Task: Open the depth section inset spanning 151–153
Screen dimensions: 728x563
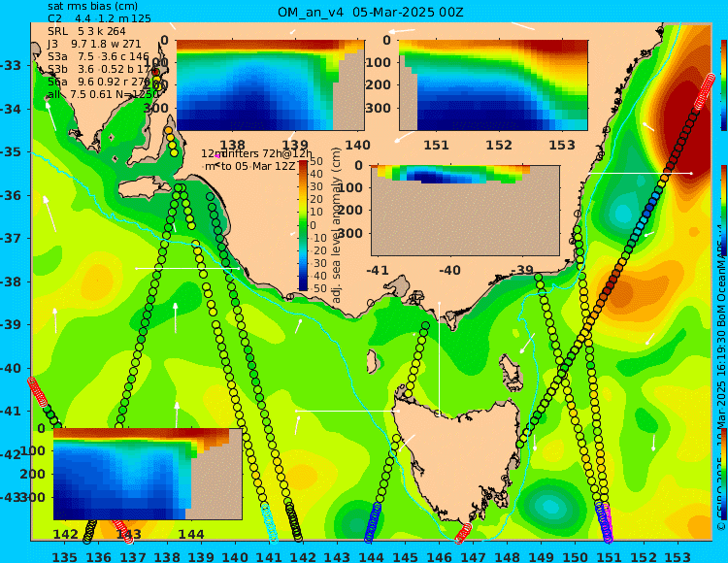Action: click(493, 85)
